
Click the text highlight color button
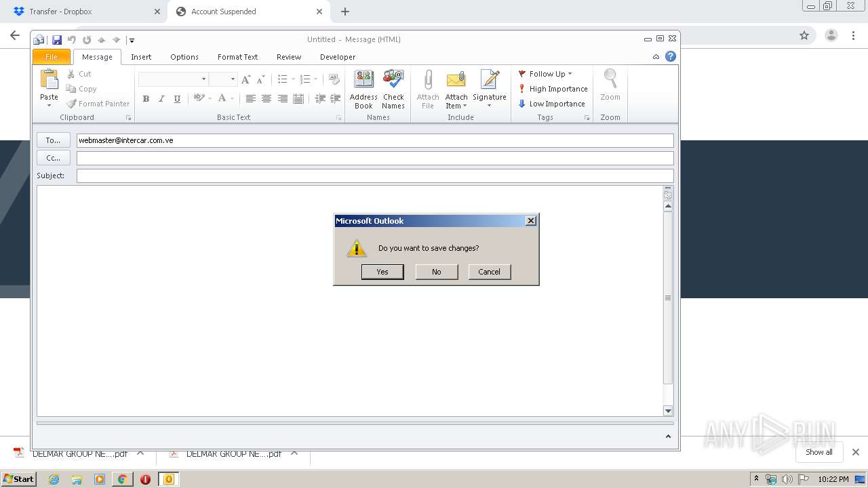tap(199, 98)
